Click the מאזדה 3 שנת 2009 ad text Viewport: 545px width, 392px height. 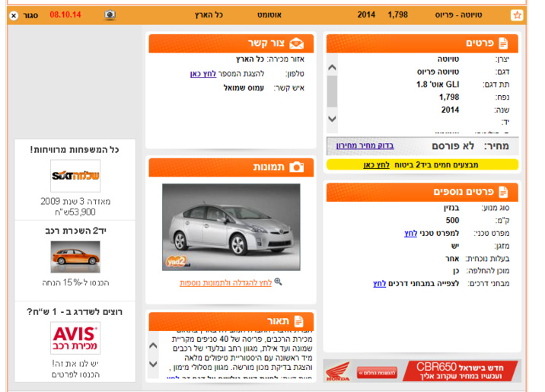75,202
